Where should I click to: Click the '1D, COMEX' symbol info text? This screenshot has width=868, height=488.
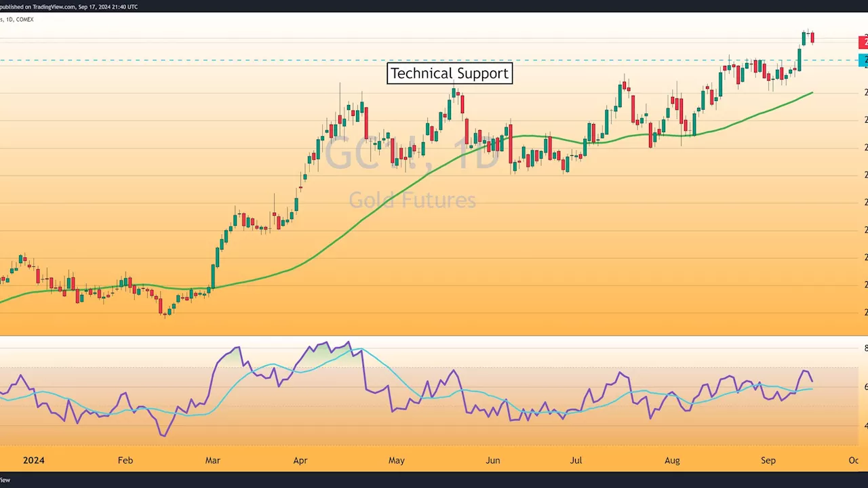17,20
